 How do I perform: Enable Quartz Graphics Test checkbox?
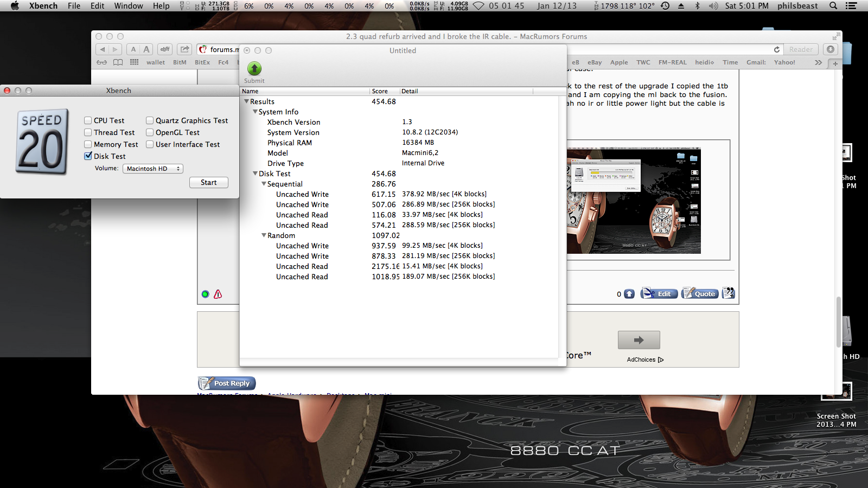tap(150, 120)
